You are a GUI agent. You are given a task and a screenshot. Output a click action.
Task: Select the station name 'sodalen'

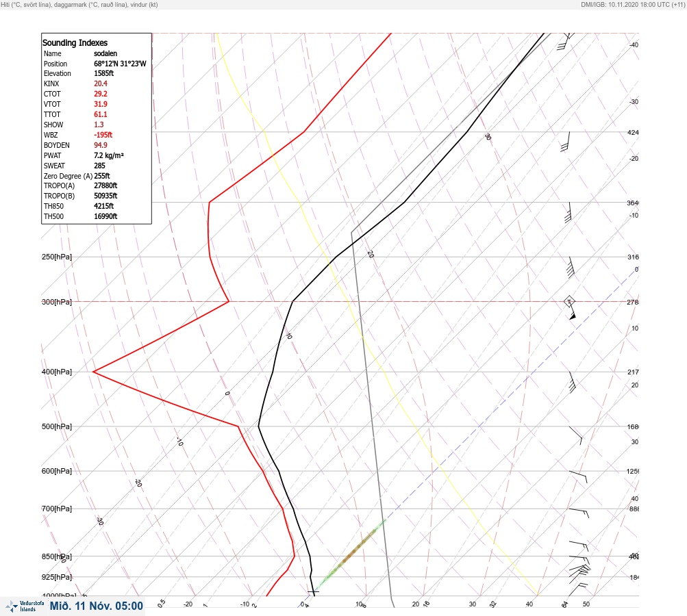click(105, 53)
